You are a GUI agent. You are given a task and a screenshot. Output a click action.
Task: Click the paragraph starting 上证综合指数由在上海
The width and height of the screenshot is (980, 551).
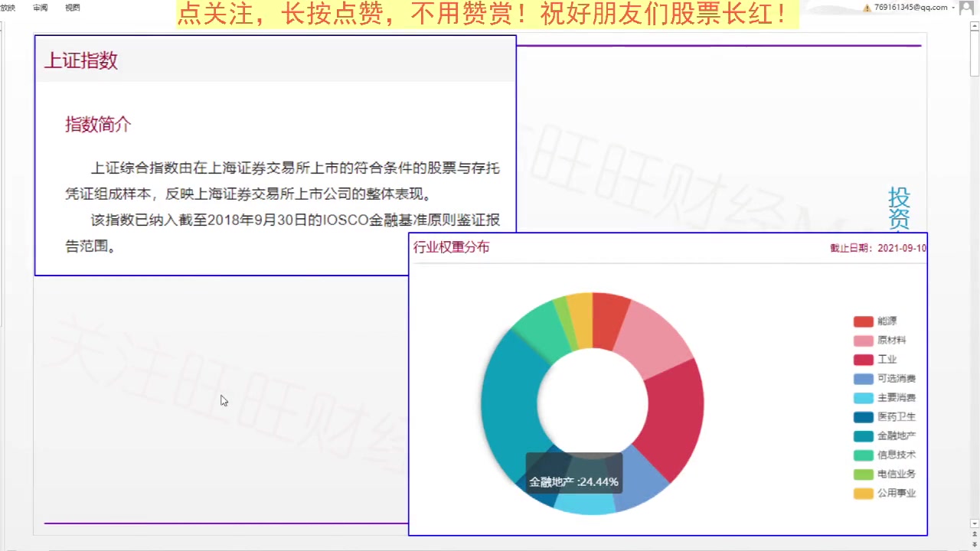(283, 181)
